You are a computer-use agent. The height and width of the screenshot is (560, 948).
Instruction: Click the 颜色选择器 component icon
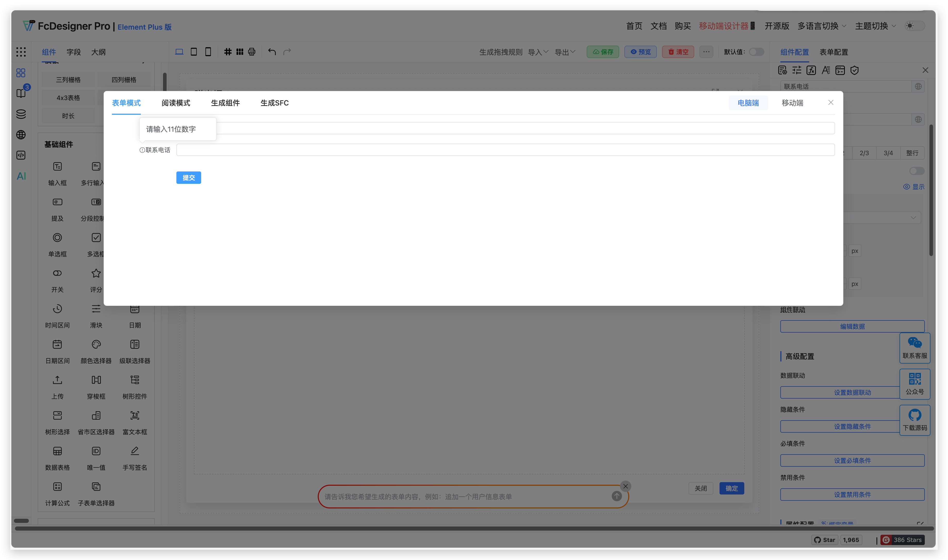(96, 344)
